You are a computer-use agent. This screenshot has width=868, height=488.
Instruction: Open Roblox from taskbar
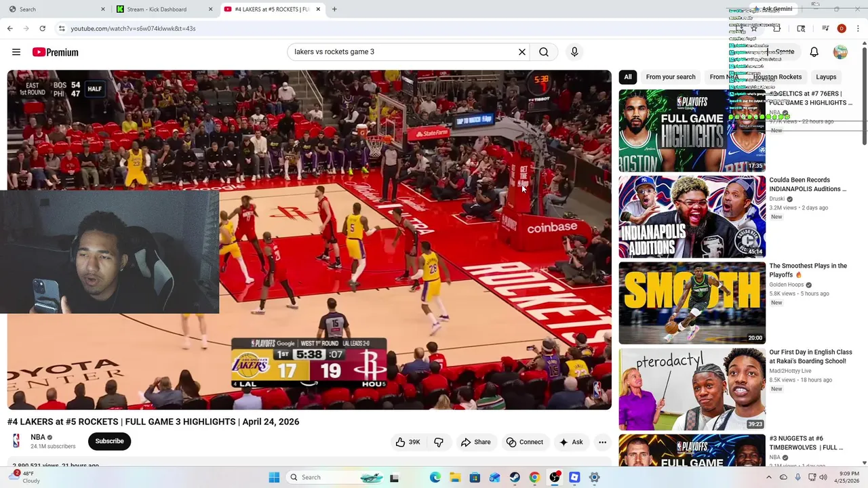(574, 477)
